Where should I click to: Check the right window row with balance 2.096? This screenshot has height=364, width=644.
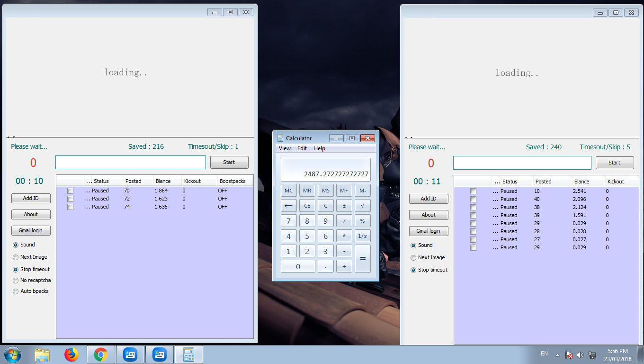click(x=473, y=199)
